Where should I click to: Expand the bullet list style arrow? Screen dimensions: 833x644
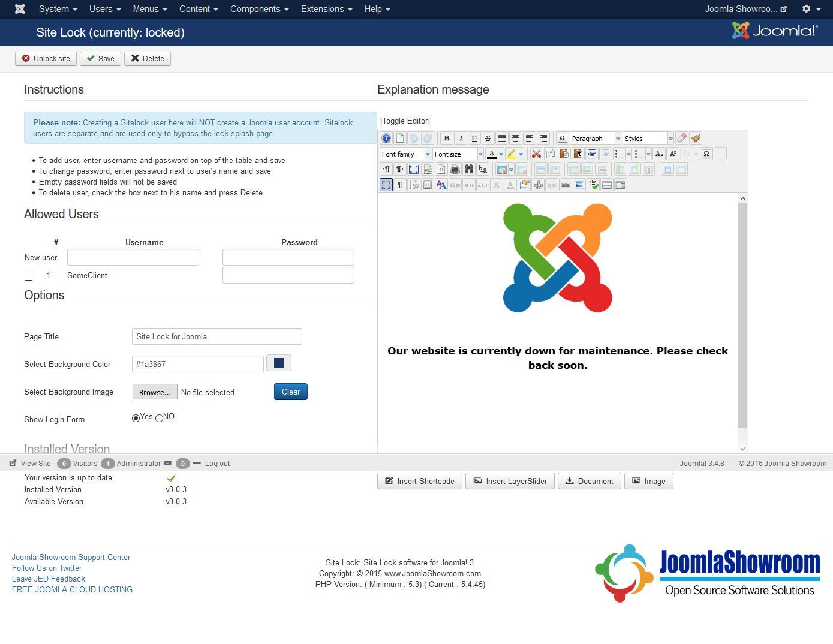(x=648, y=154)
